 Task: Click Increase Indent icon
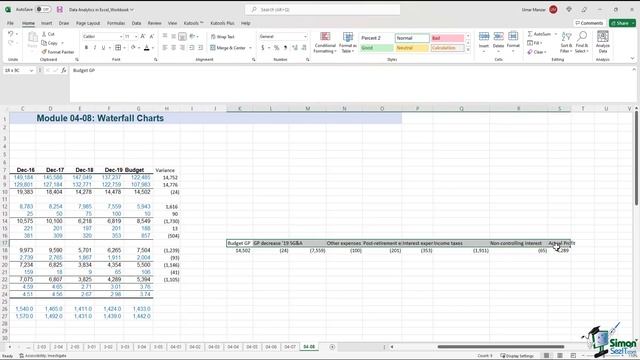[x=200, y=48]
